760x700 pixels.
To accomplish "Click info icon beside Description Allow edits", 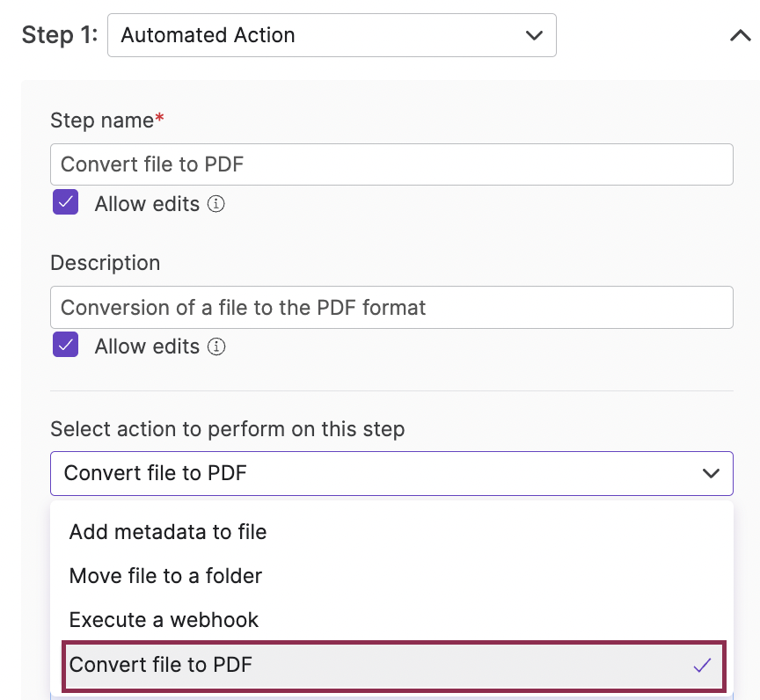I will [216, 346].
